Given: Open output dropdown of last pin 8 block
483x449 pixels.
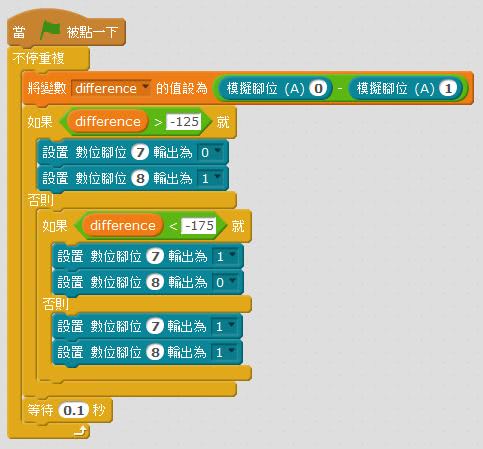Looking at the screenshot, I should coord(225,353).
